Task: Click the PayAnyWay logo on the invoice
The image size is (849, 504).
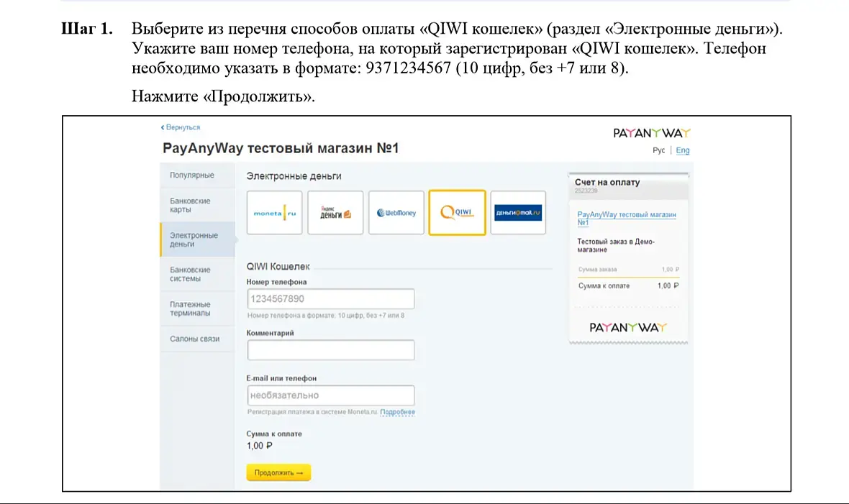Action: click(628, 328)
